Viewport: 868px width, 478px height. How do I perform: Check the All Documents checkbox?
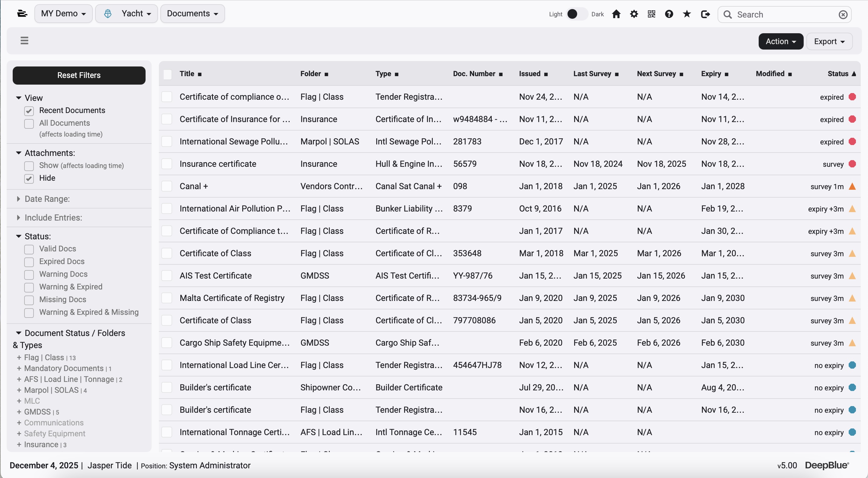point(29,124)
